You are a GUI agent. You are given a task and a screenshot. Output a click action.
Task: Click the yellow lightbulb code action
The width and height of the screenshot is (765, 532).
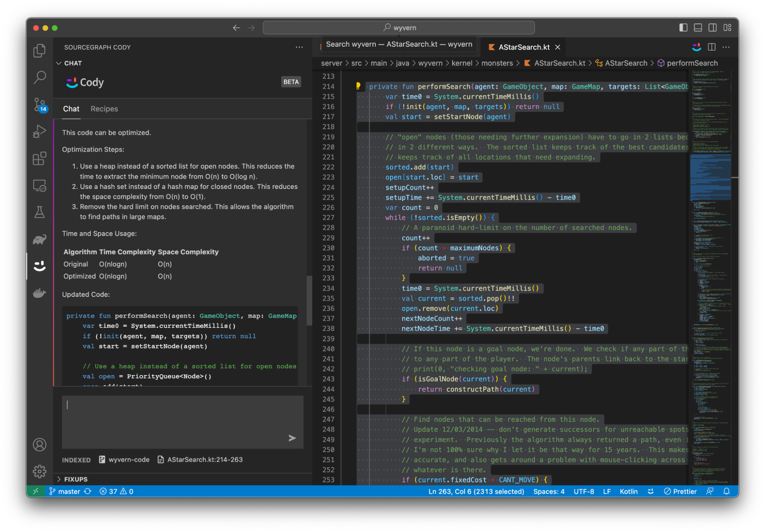(358, 86)
